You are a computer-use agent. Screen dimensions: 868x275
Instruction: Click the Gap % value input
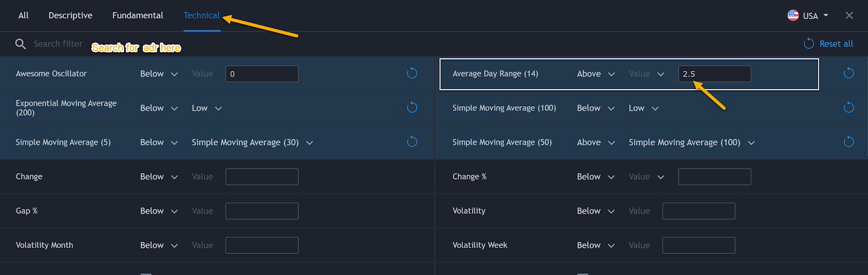pos(262,211)
